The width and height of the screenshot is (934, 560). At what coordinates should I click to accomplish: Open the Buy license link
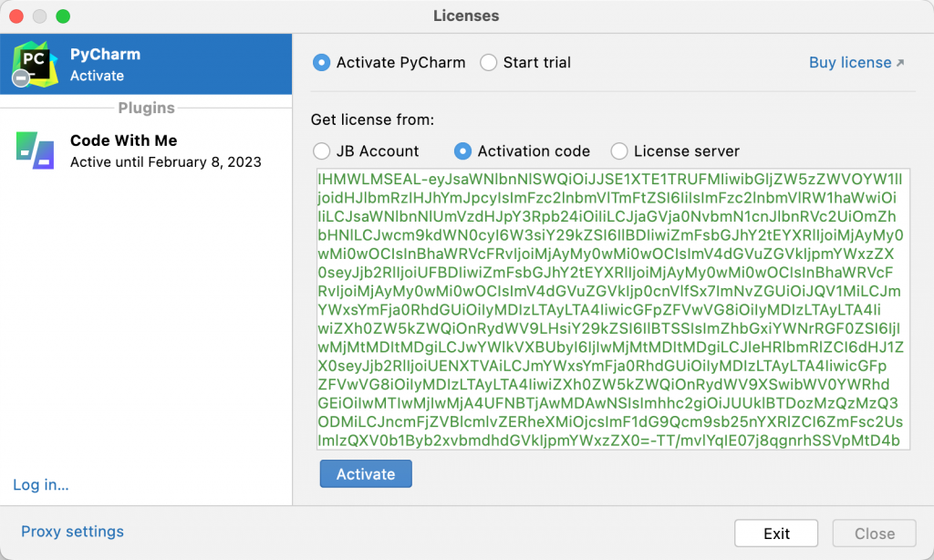point(856,63)
